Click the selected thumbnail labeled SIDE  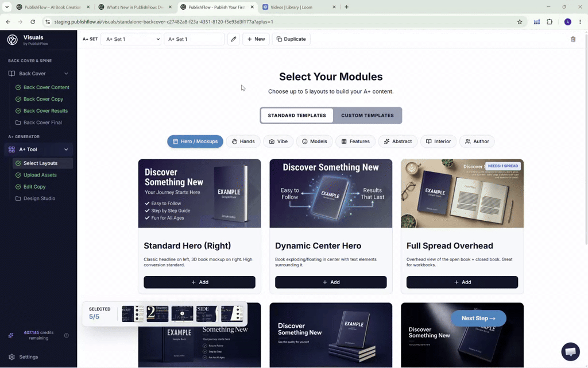pyautogui.click(x=207, y=313)
